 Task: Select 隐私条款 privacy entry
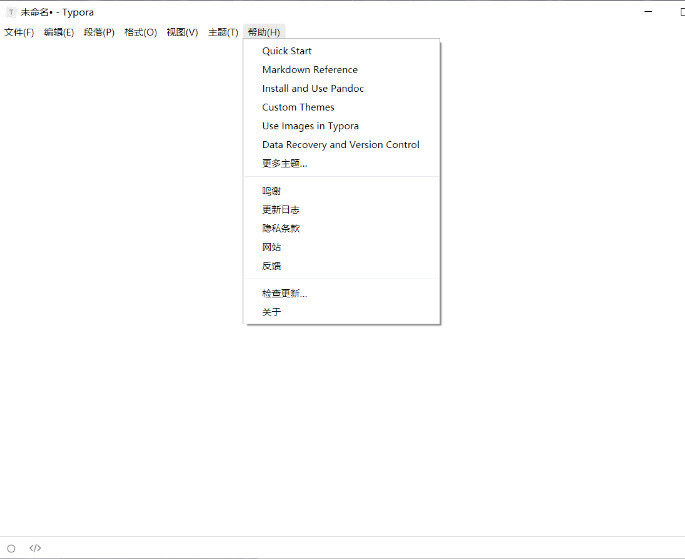(x=342, y=228)
